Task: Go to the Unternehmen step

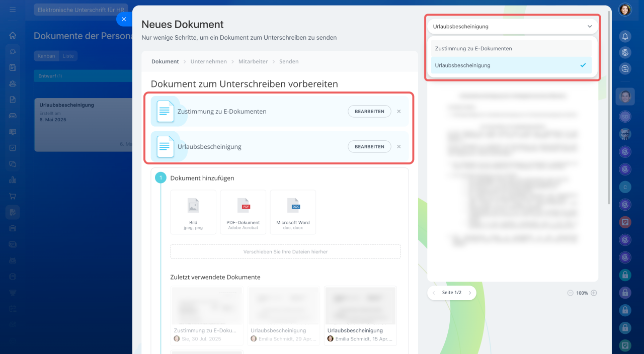Action: (x=209, y=61)
